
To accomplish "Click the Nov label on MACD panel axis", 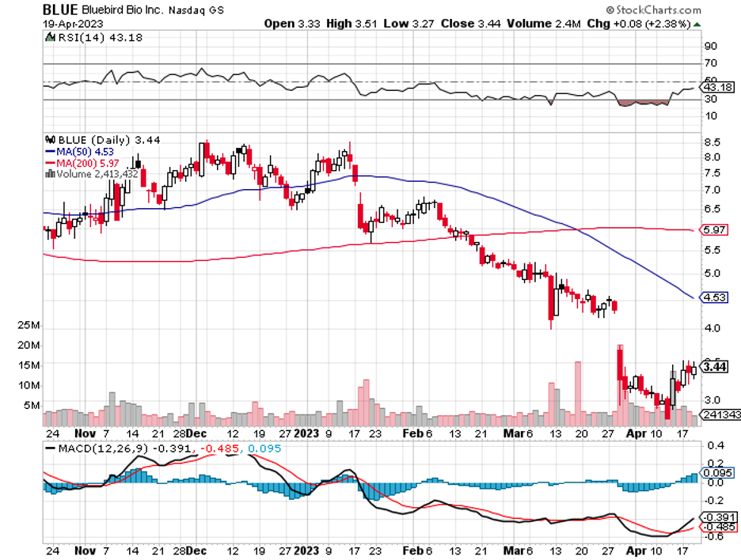I will (x=85, y=551).
